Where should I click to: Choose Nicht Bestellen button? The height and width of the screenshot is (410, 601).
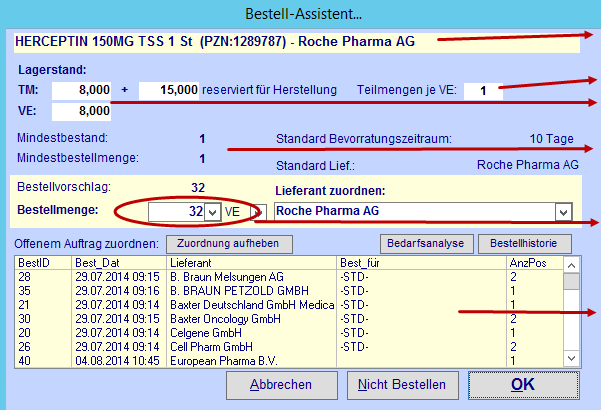point(402,385)
